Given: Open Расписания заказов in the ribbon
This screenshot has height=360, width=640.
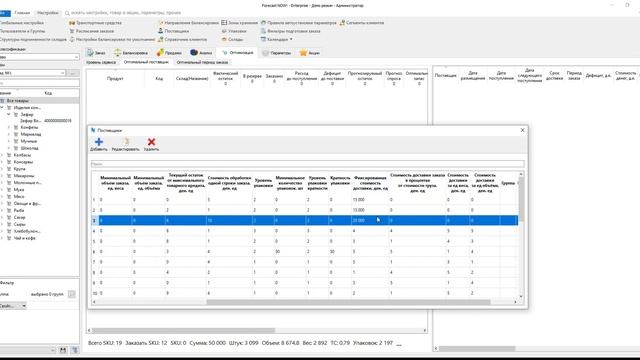Looking at the screenshot, I should pyautogui.click(x=92, y=31).
